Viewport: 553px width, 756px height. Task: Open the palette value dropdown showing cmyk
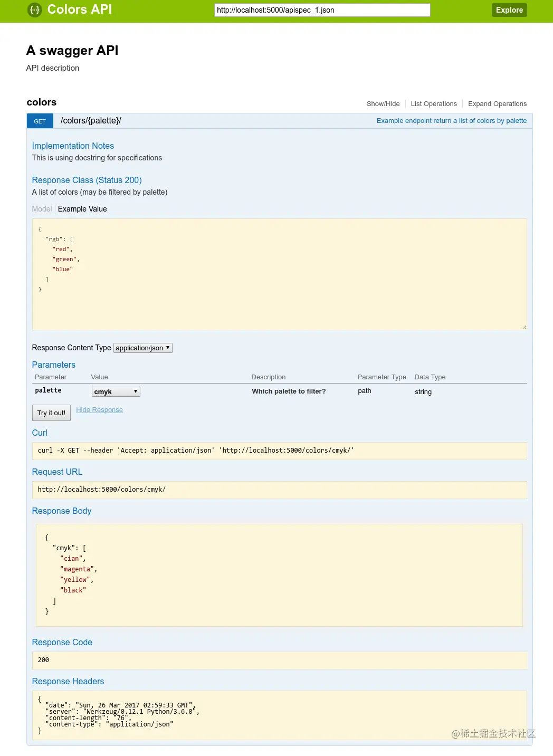(x=116, y=391)
